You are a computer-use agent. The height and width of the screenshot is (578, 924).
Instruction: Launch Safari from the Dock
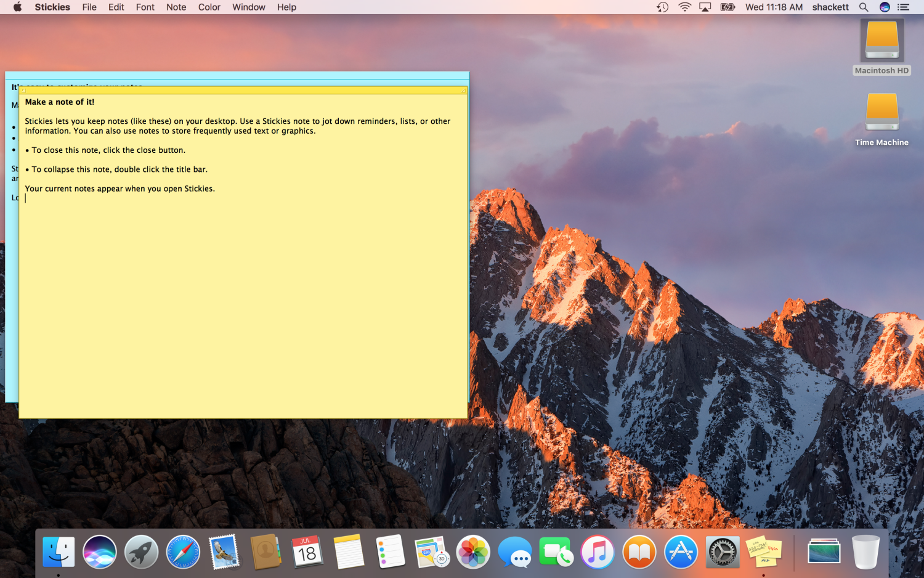click(x=183, y=552)
